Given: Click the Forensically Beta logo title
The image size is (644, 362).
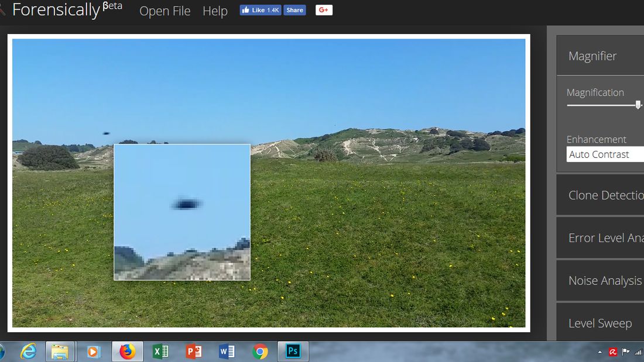Looking at the screenshot, I should 67,9.
